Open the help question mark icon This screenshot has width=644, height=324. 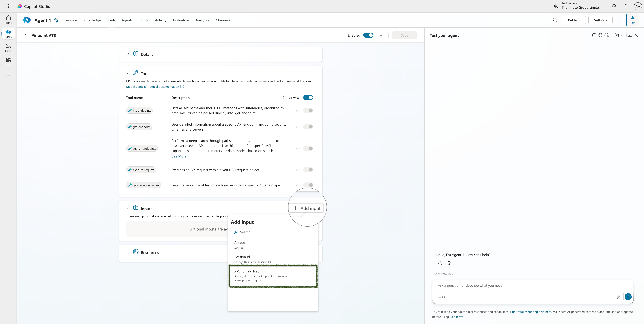pyautogui.click(x=626, y=6)
